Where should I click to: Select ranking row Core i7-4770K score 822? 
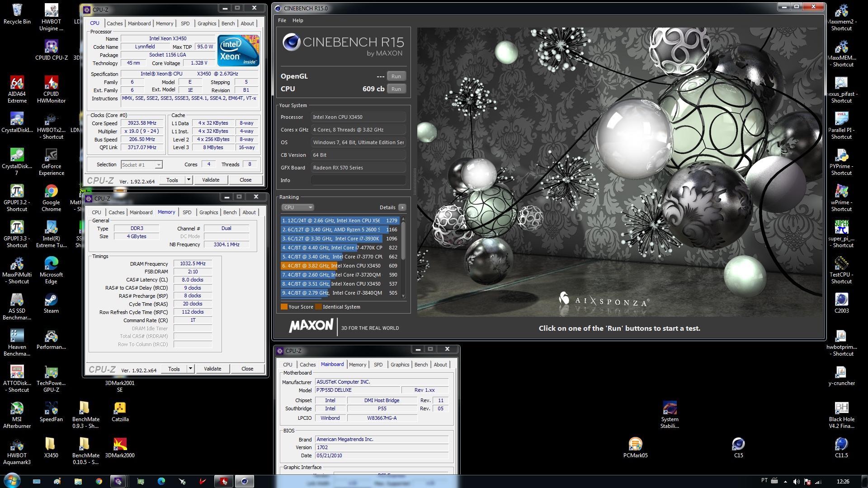coord(340,248)
